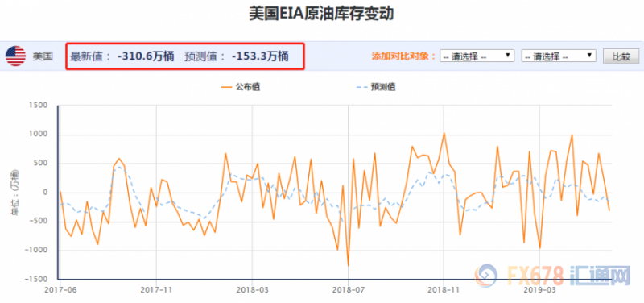Click the 最新值 label
The image size is (644, 303).
click(90, 56)
